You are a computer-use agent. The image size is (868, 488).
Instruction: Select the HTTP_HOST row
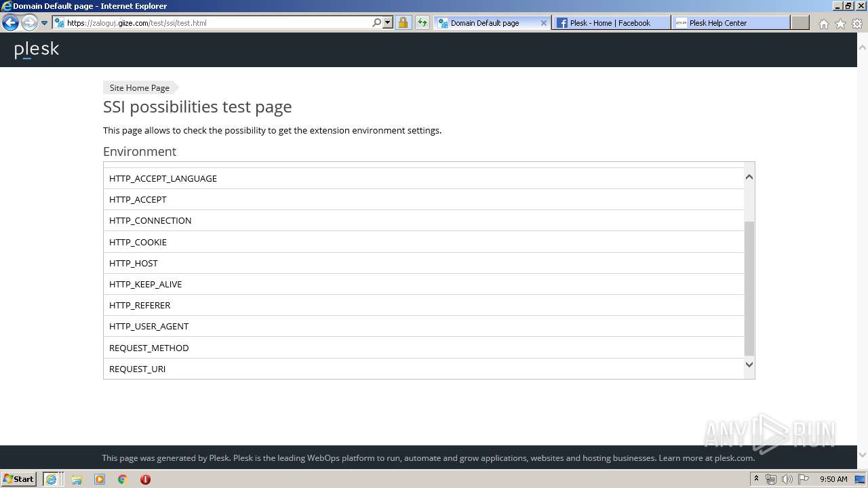pos(424,263)
